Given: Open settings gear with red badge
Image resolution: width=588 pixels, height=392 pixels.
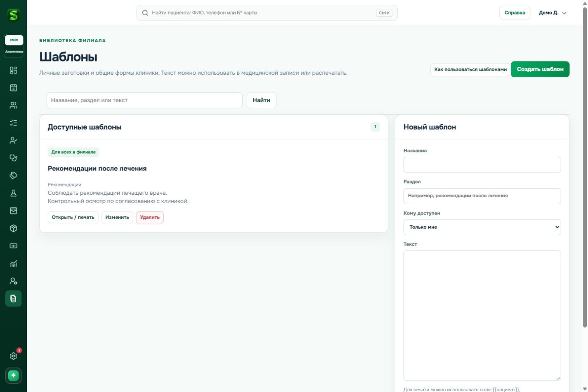Looking at the screenshot, I should pos(14,356).
